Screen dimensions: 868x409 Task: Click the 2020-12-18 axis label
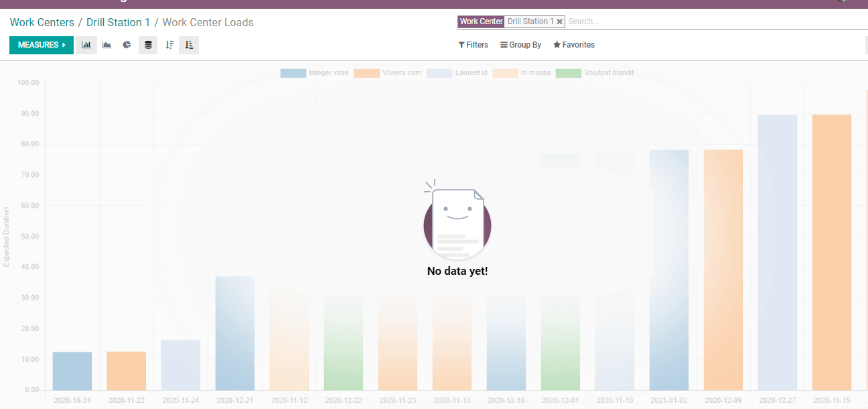pyautogui.click(x=506, y=400)
